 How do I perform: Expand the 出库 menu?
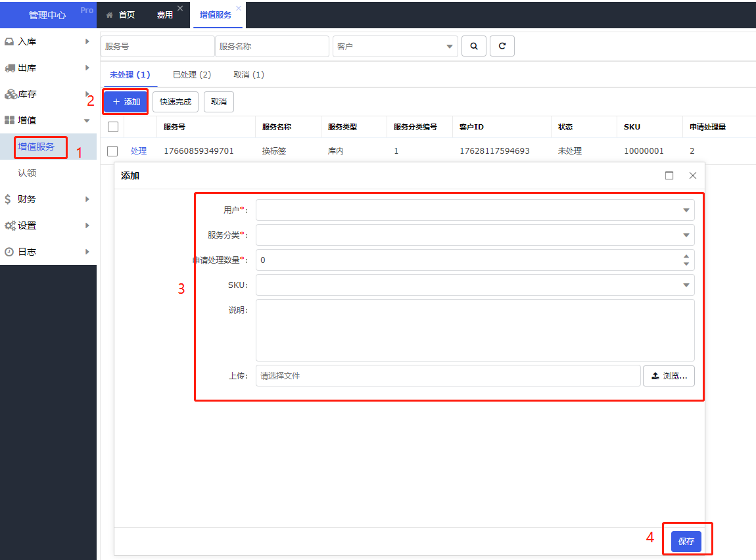point(87,68)
